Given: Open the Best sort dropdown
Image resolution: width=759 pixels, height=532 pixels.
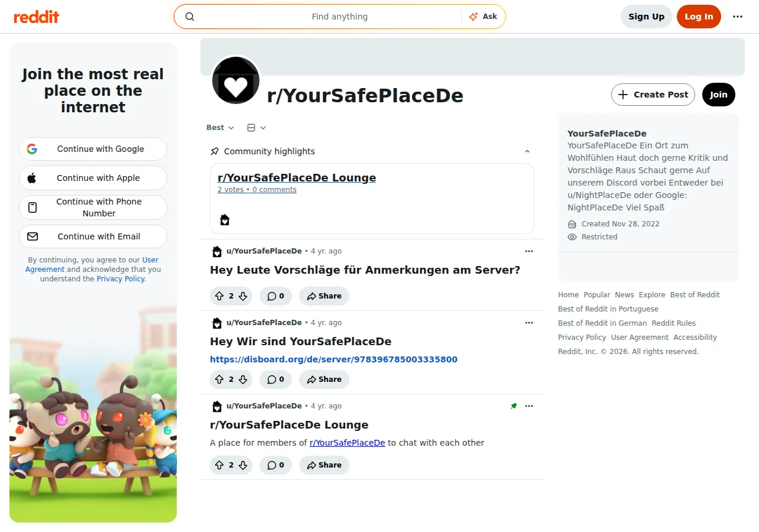Looking at the screenshot, I should click(220, 128).
